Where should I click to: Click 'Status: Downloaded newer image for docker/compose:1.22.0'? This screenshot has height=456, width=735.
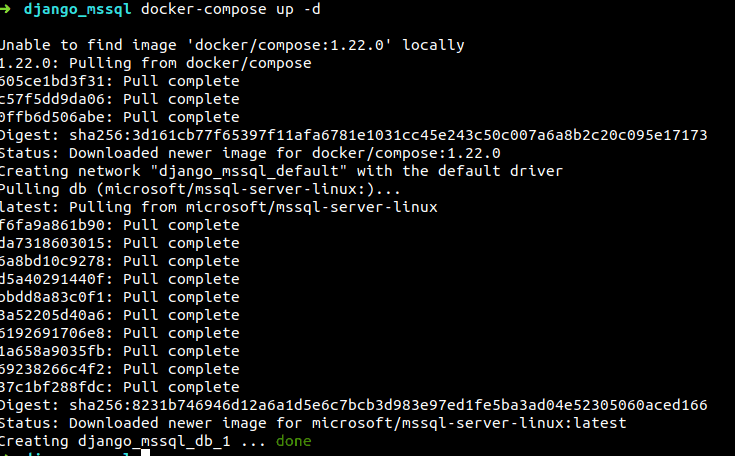click(250, 153)
